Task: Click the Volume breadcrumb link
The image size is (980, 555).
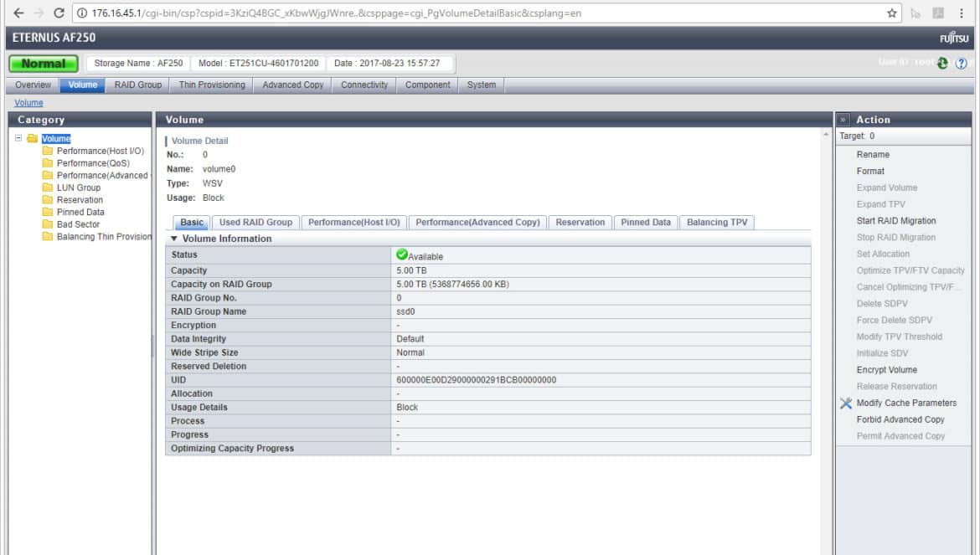Action: [x=28, y=103]
